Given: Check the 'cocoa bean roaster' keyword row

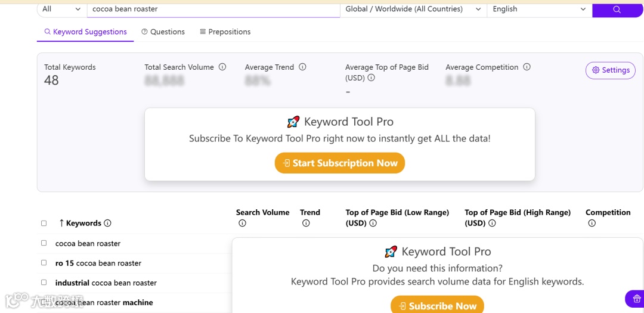Looking at the screenshot, I should tap(44, 243).
